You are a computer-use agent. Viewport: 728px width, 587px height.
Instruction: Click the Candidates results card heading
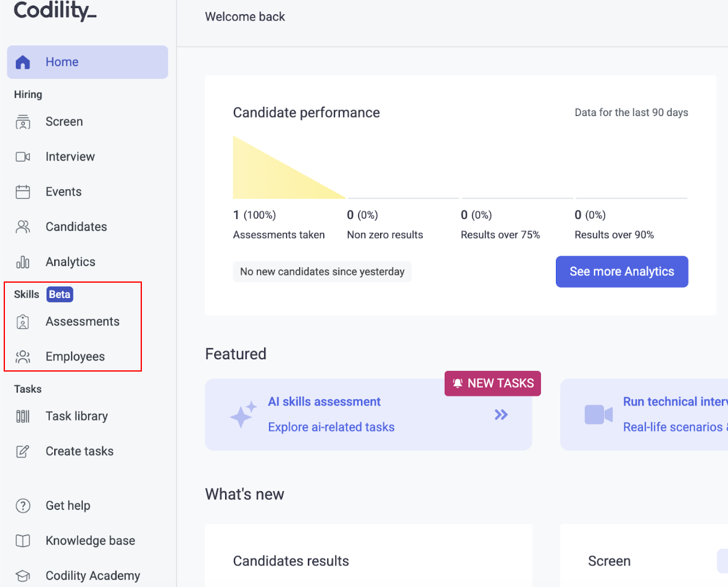291,561
